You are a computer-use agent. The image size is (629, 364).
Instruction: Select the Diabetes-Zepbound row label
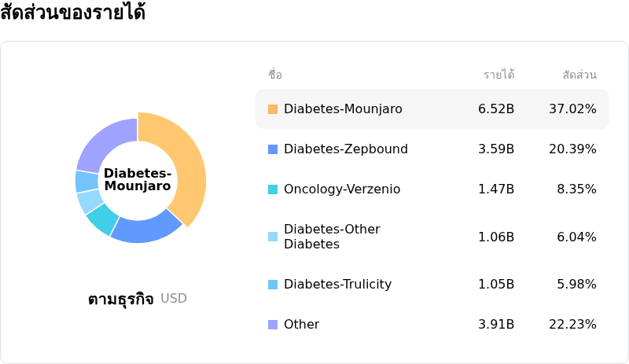point(345,149)
